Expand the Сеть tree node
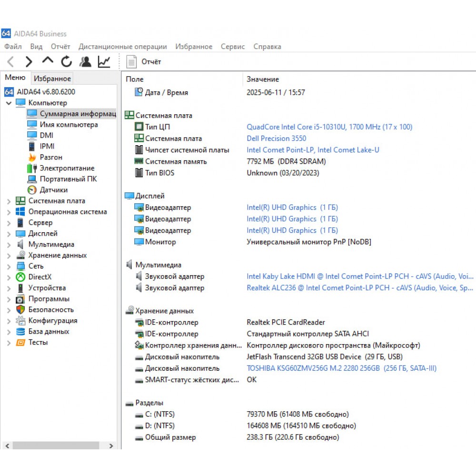 [9, 266]
